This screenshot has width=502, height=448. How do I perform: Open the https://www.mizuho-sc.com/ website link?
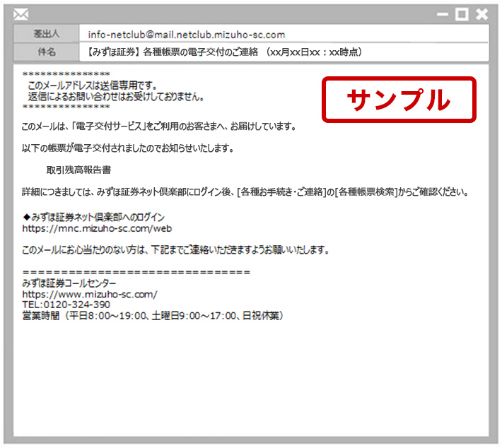pos(90,295)
